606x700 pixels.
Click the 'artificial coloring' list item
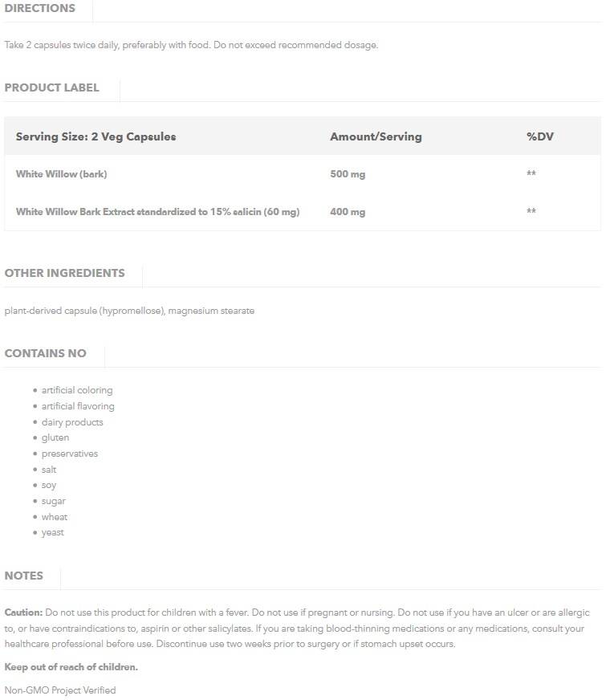(x=77, y=390)
